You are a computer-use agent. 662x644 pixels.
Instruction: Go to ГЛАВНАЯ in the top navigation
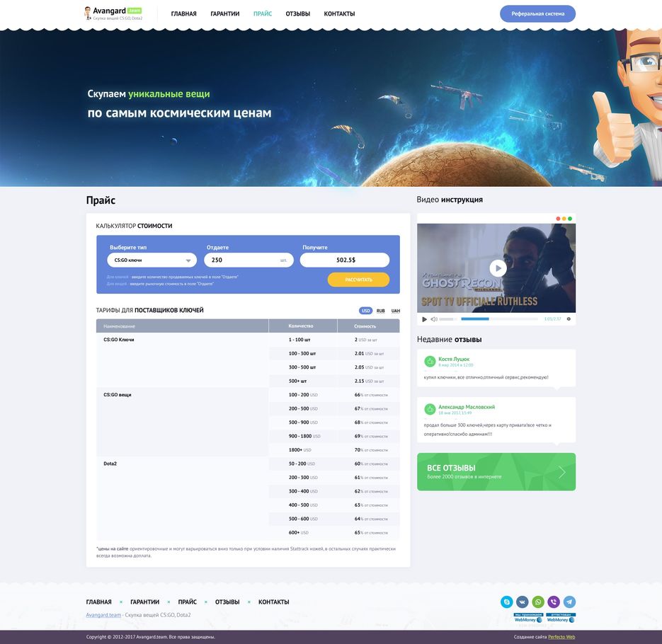[x=183, y=14]
